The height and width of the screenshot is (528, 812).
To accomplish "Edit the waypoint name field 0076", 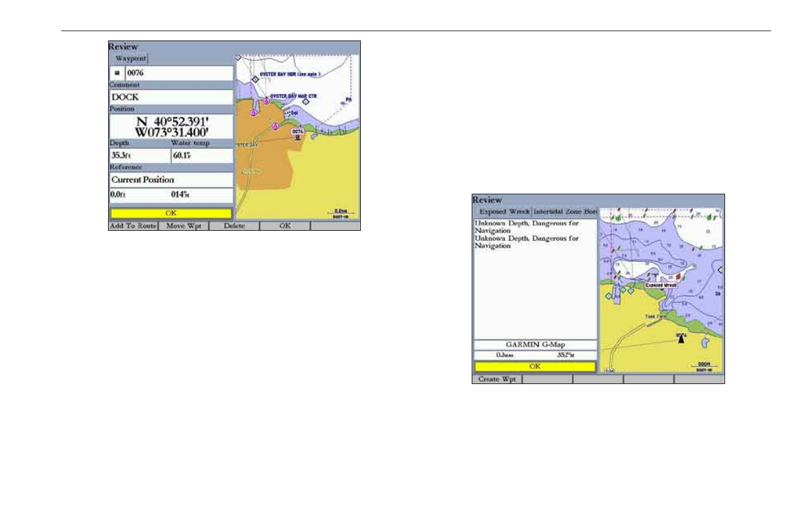I will [179, 73].
